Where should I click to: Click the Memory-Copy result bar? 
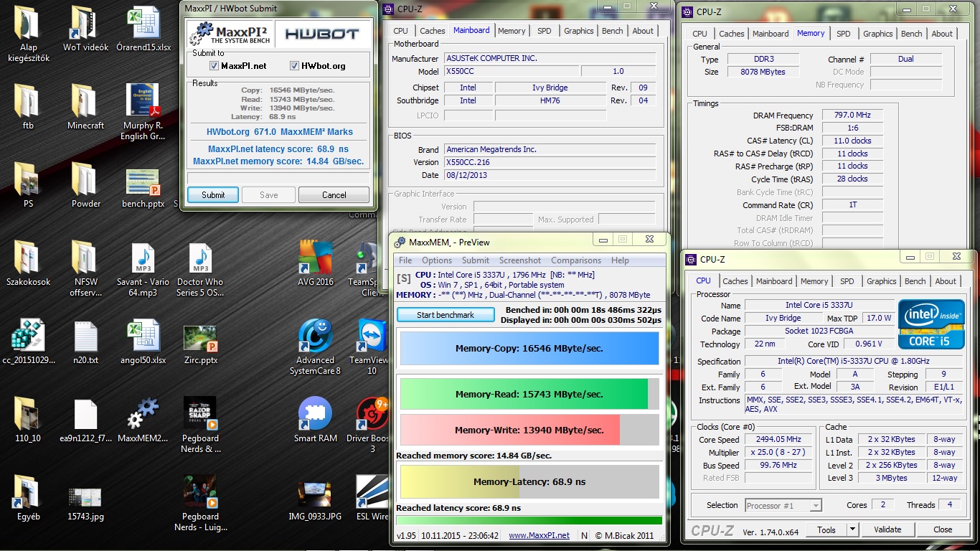[x=529, y=348]
